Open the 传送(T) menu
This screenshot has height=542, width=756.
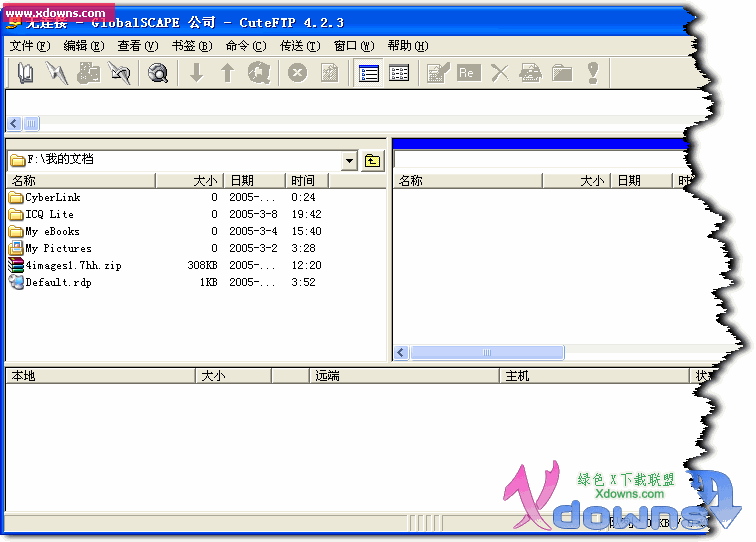tap(300, 46)
